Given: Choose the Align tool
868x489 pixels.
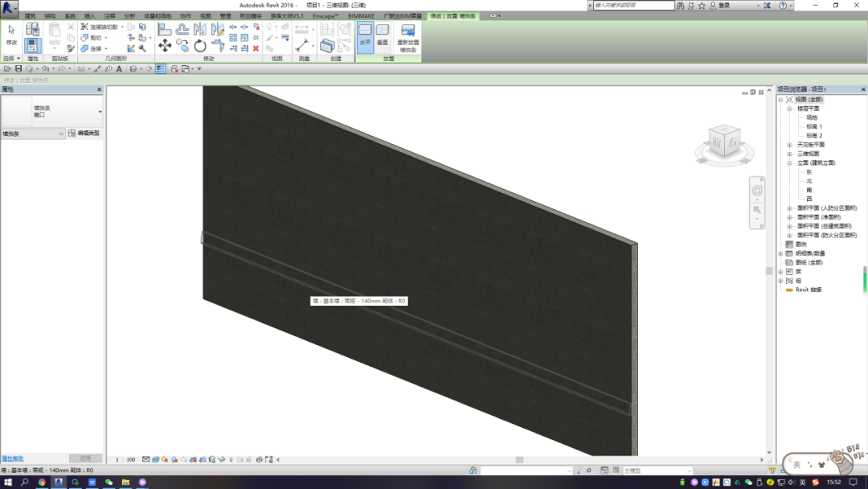Looking at the screenshot, I should pos(165,29).
